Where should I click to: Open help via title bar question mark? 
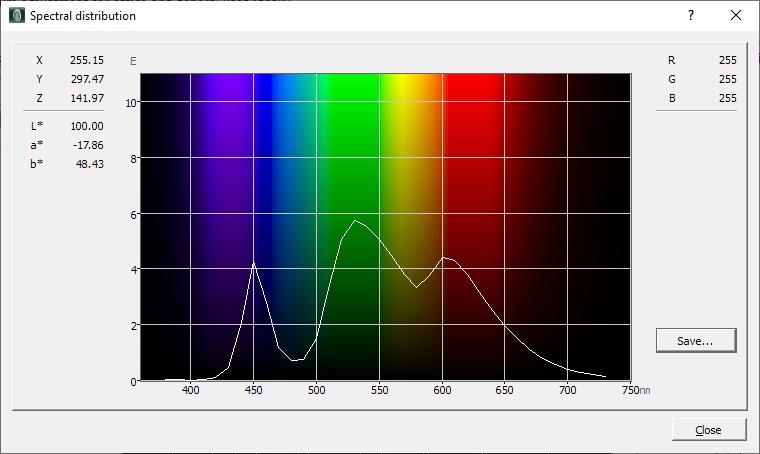pyautogui.click(x=690, y=16)
